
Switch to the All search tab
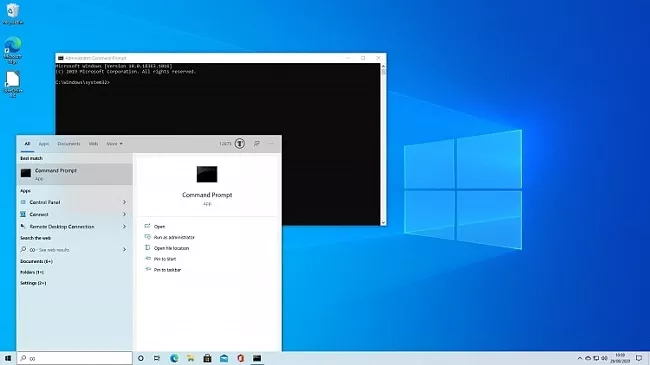coord(27,144)
